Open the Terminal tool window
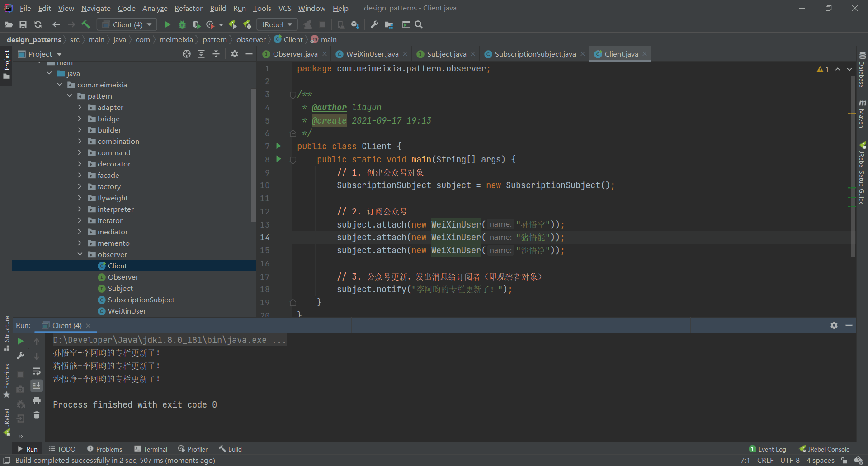Image resolution: width=868 pixels, height=466 pixels. 151,449
